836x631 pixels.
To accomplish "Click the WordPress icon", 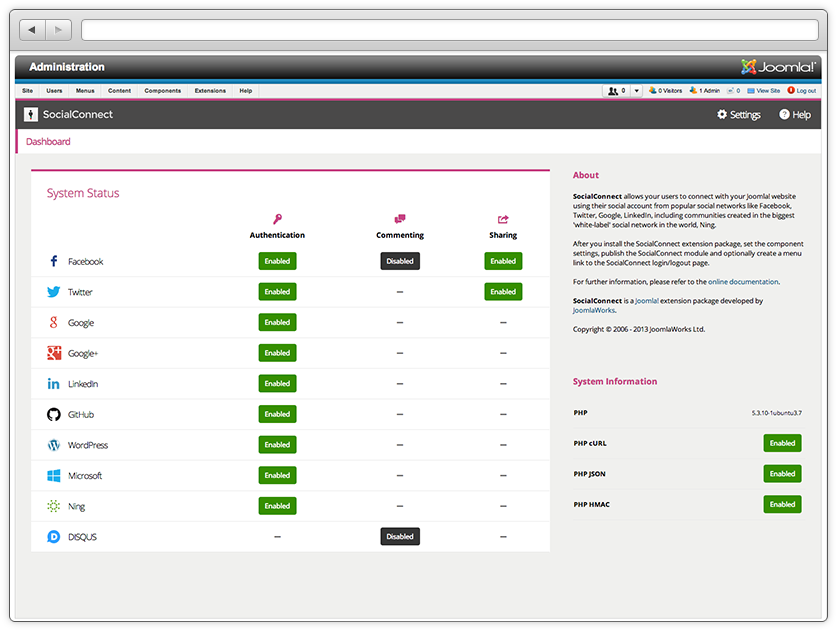I will pyautogui.click(x=53, y=445).
